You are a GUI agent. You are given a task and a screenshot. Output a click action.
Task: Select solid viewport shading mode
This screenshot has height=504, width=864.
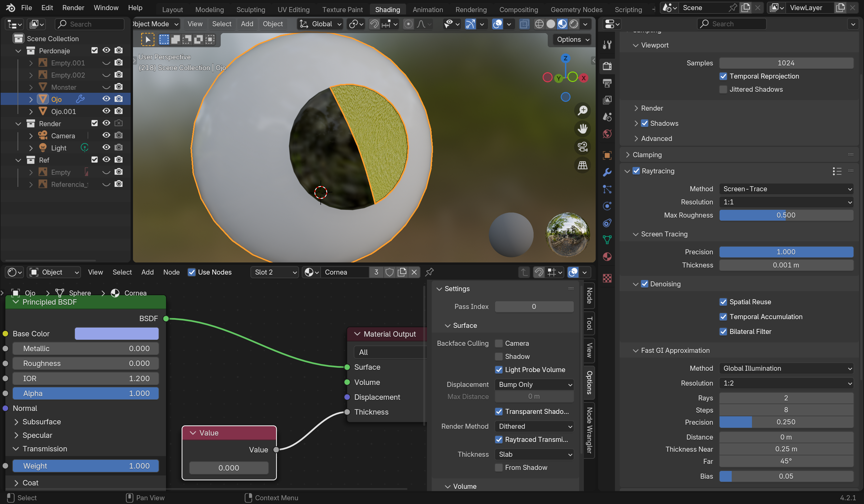(550, 24)
